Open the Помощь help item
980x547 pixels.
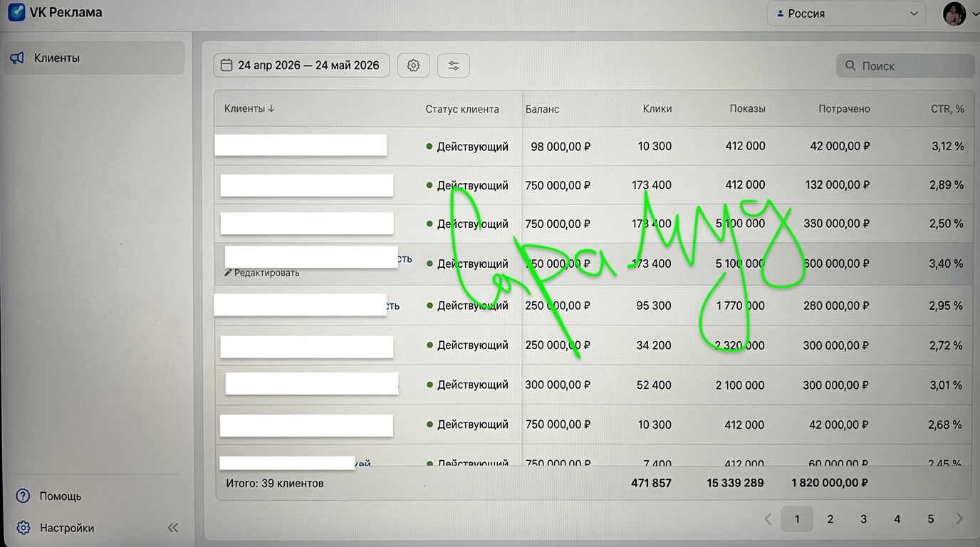[x=61, y=496]
